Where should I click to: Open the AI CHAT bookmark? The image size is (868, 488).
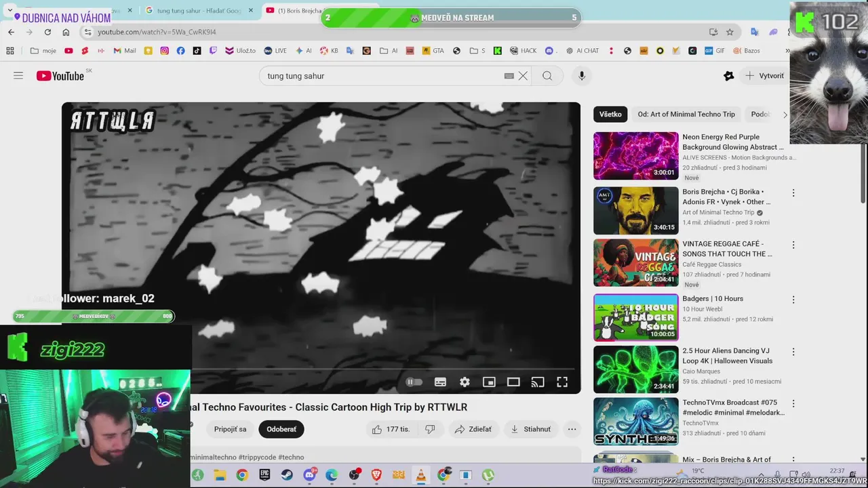pyautogui.click(x=581, y=51)
